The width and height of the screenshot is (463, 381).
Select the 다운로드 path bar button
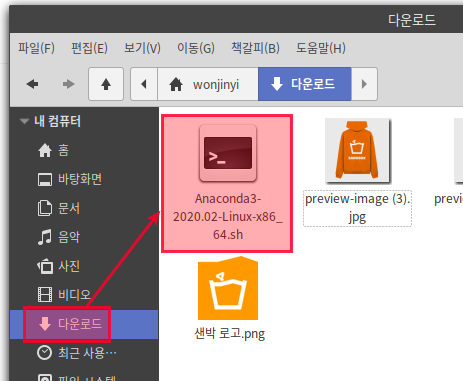point(305,84)
